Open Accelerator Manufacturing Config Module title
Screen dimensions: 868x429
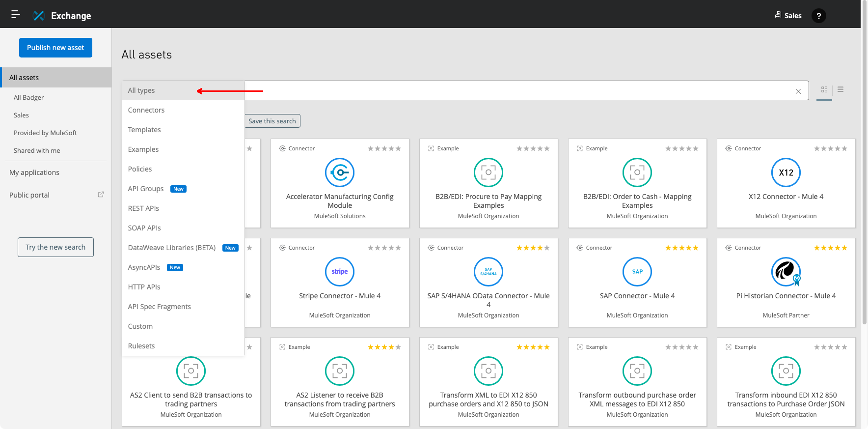click(340, 201)
